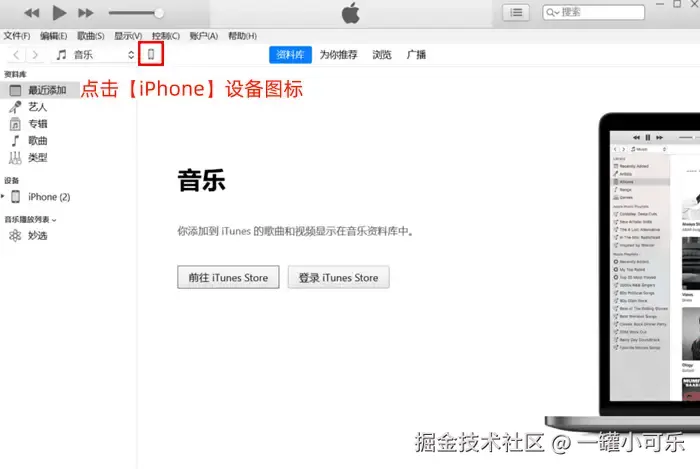Click the rewind playback button
This screenshot has height=469, width=700.
tap(32, 13)
